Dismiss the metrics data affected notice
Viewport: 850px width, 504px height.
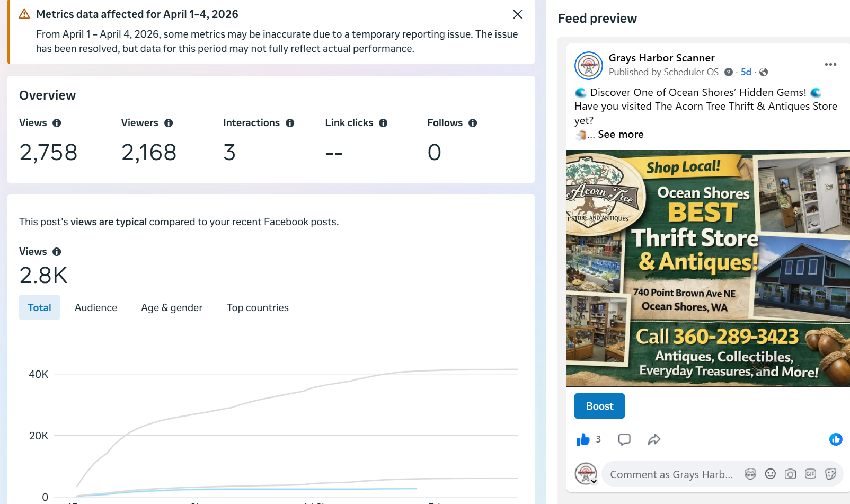pos(518,14)
